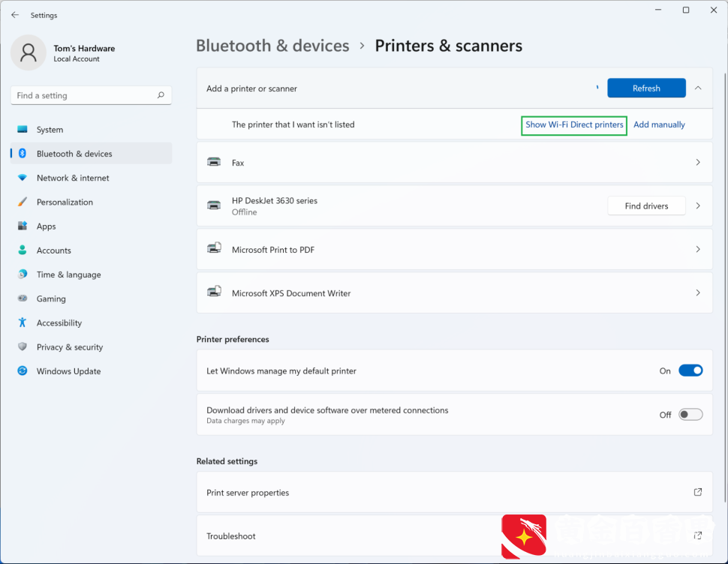Go to Accessibility settings

click(x=91, y=322)
